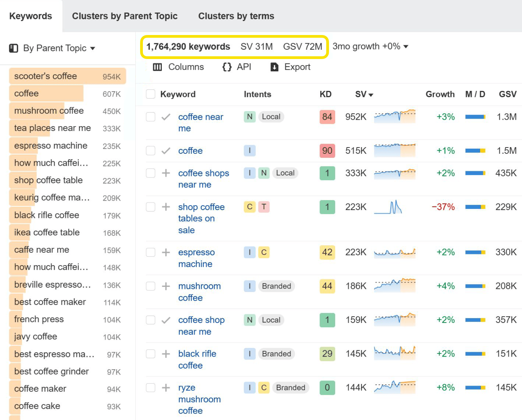This screenshot has width=522, height=420.
Task: Open the API panel via braces icon
Action: (227, 67)
